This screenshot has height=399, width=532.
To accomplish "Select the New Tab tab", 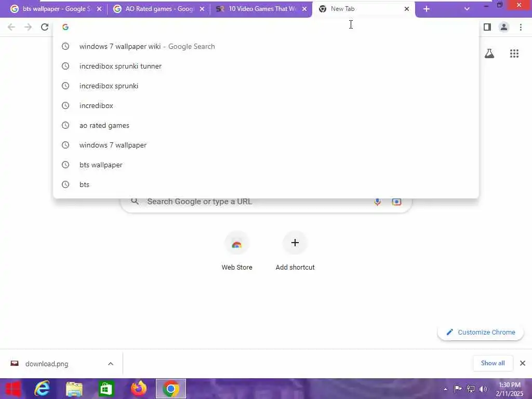I will (x=363, y=9).
